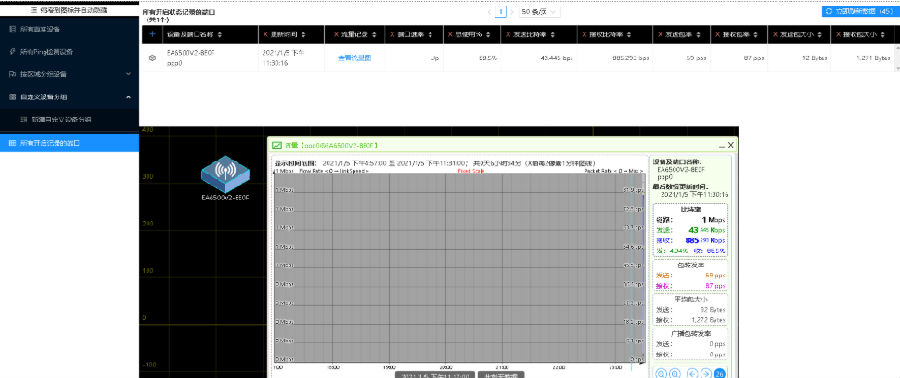Click the device cube icon in EA6500V2 row
The width and height of the screenshot is (900, 378).
(152, 58)
